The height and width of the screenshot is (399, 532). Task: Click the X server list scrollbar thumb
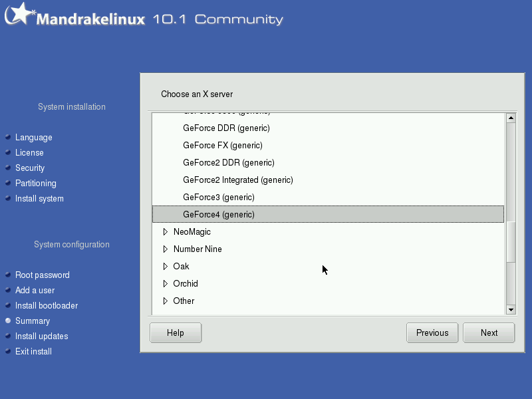pos(511,241)
